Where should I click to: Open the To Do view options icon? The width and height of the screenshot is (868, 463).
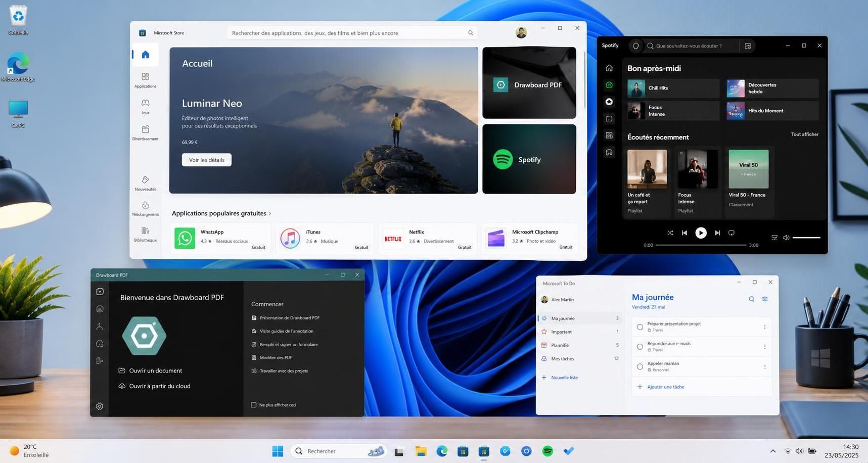(x=765, y=299)
